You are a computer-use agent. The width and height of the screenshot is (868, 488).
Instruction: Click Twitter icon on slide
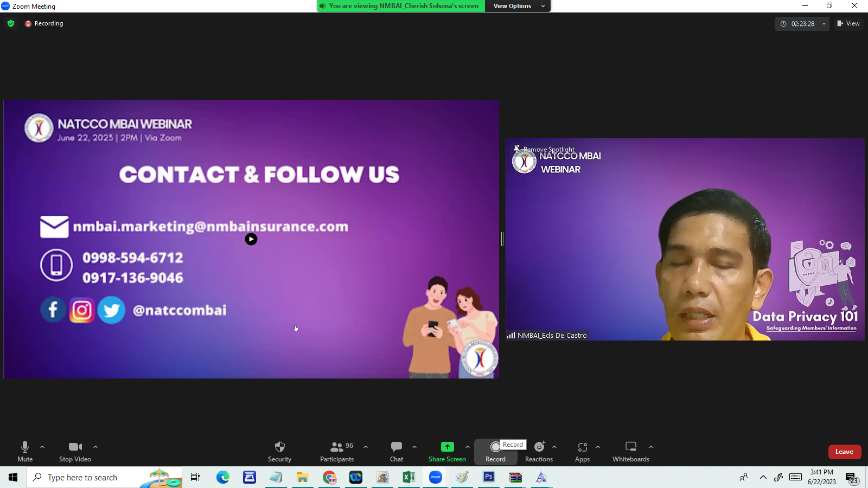click(x=111, y=310)
